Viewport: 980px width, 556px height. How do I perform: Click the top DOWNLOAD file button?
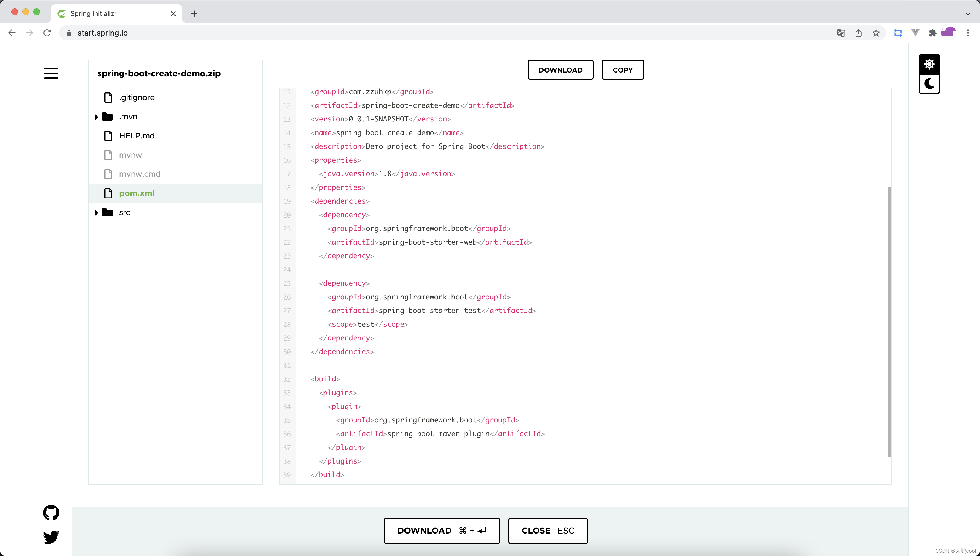coord(560,69)
